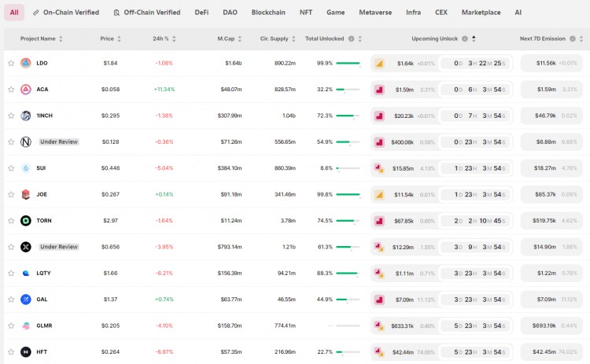Open the Total Unlocked info icon

tap(351, 39)
